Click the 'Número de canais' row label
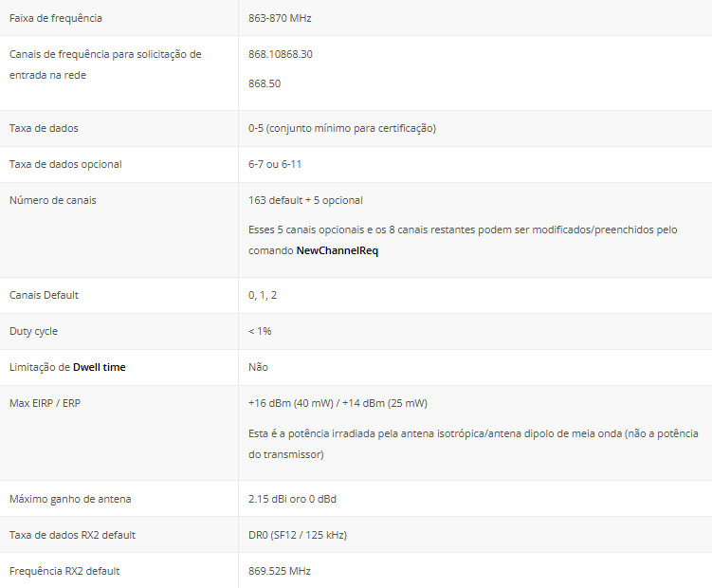The image size is (712, 588). click(x=52, y=200)
